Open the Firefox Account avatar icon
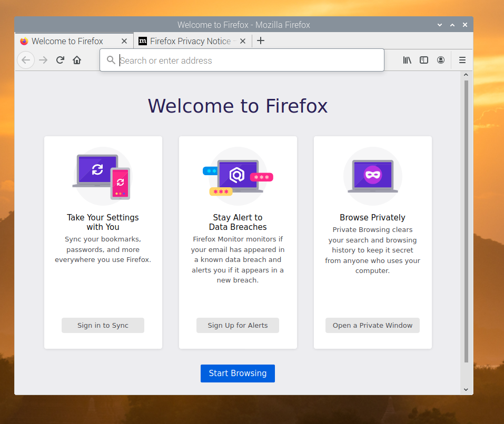This screenshot has height=424, width=504. (441, 60)
